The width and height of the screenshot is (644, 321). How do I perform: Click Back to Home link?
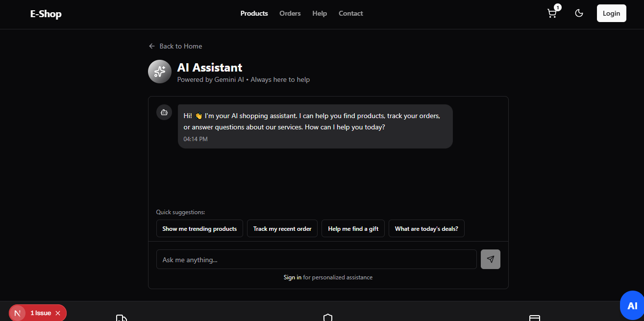pos(175,46)
